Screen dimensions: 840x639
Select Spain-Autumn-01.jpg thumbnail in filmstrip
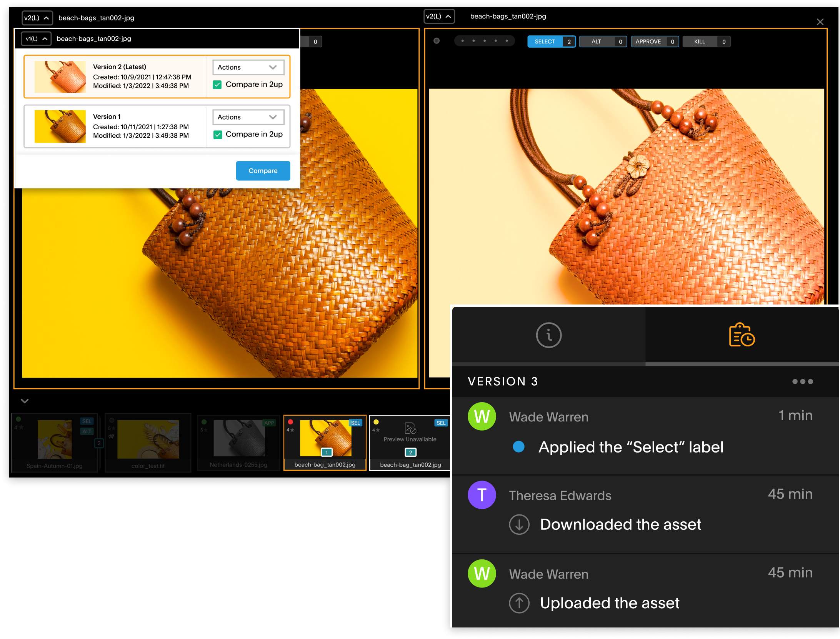[x=55, y=439]
